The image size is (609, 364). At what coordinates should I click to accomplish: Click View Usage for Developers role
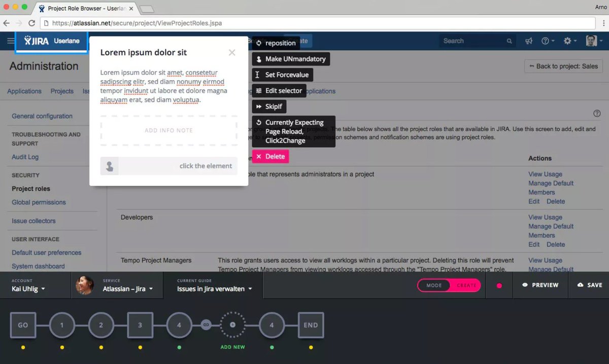pyautogui.click(x=546, y=217)
